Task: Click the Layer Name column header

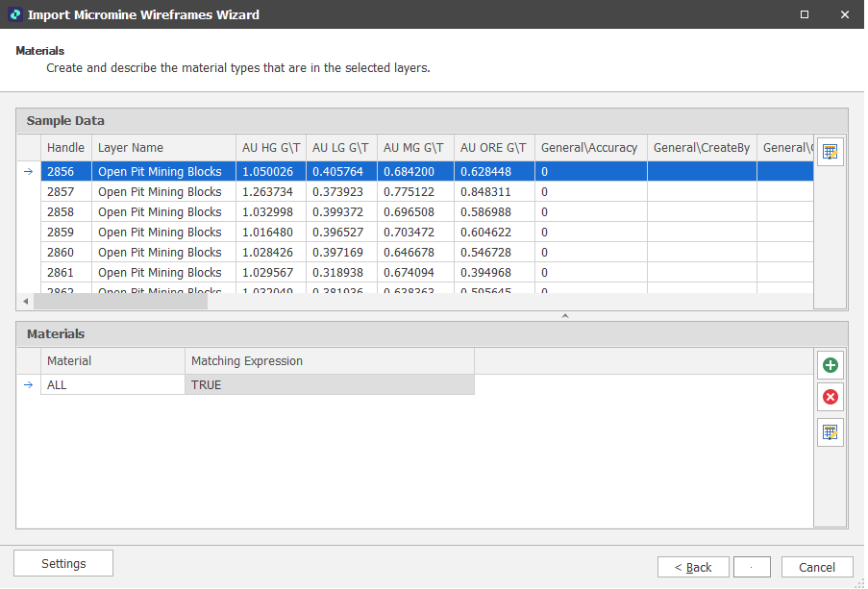Action: 163,148
